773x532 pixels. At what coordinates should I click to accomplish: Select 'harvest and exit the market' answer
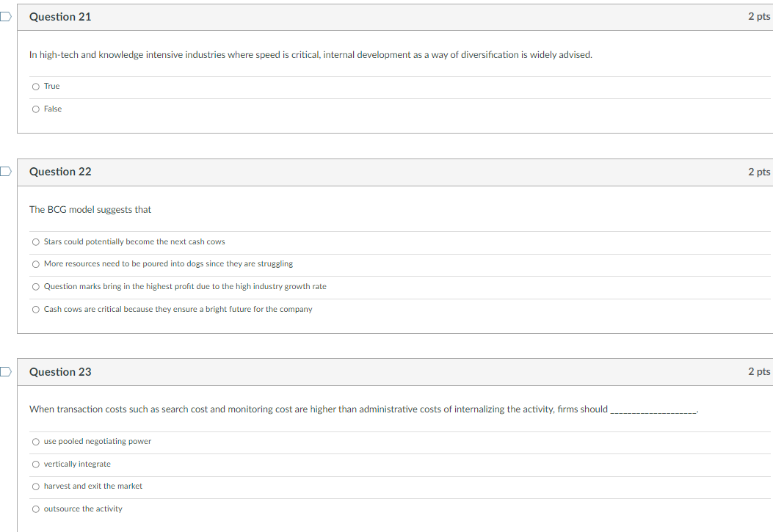click(35, 487)
